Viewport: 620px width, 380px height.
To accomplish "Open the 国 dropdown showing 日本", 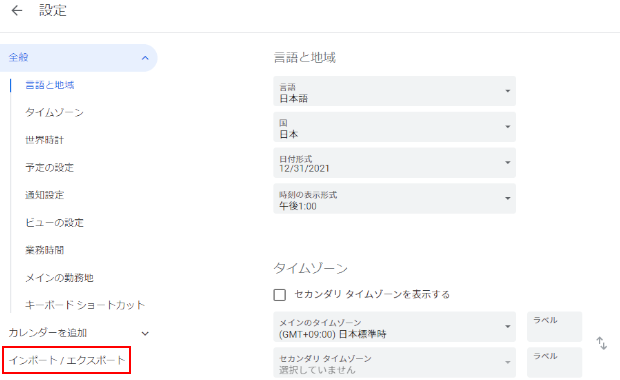I will coord(394,127).
